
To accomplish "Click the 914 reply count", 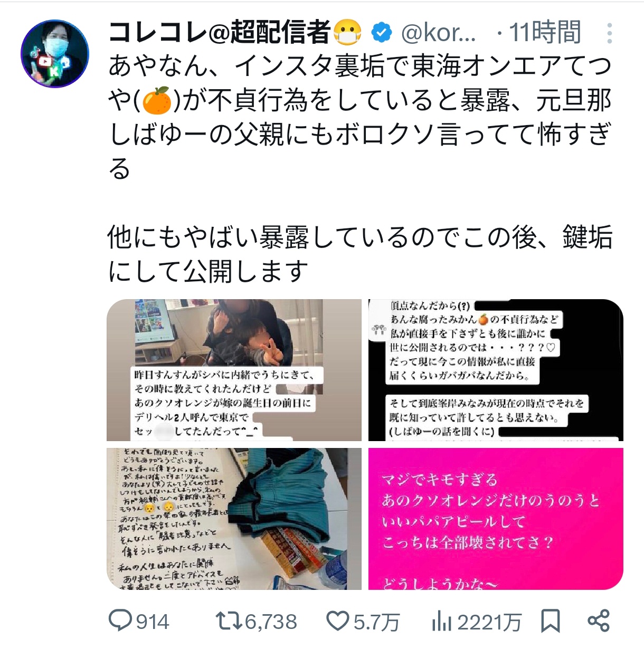I will (x=153, y=622).
